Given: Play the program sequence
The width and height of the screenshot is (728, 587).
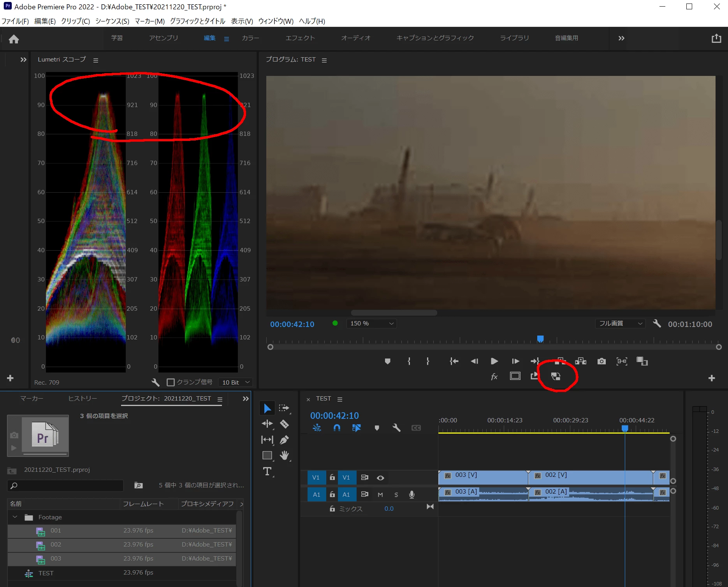Looking at the screenshot, I should pos(494,361).
